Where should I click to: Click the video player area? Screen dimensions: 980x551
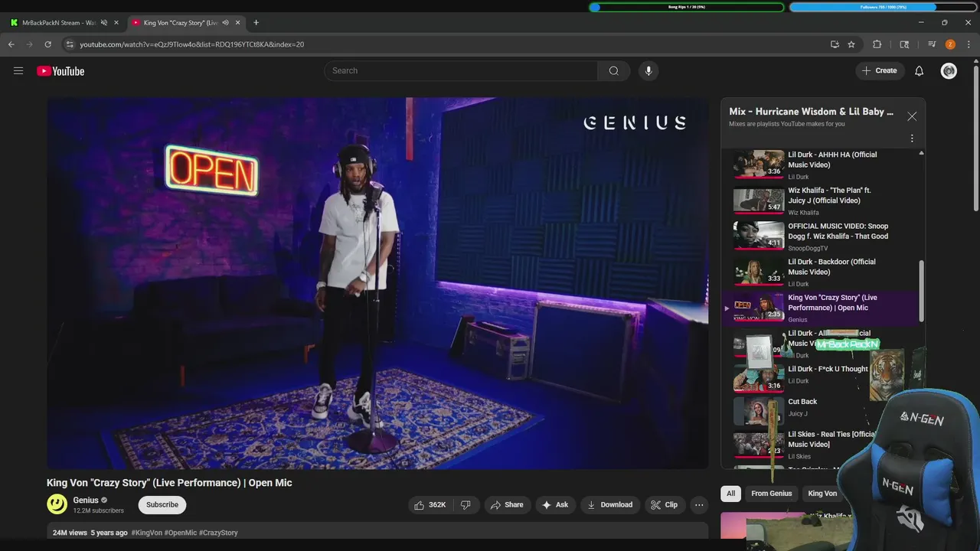pos(377,283)
